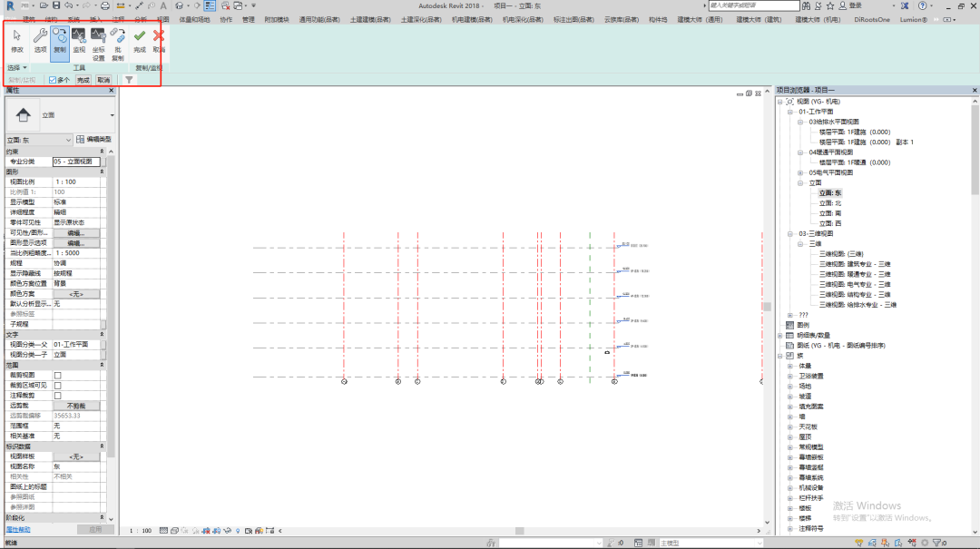
Task: Click 取消 button in options bar
Action: pos(103,80)
